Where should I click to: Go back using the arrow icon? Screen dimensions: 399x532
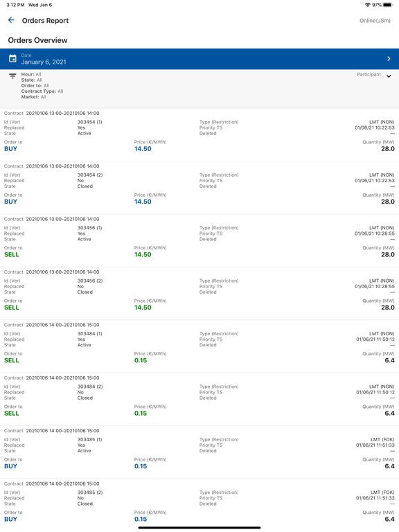(x=11, y=20)
